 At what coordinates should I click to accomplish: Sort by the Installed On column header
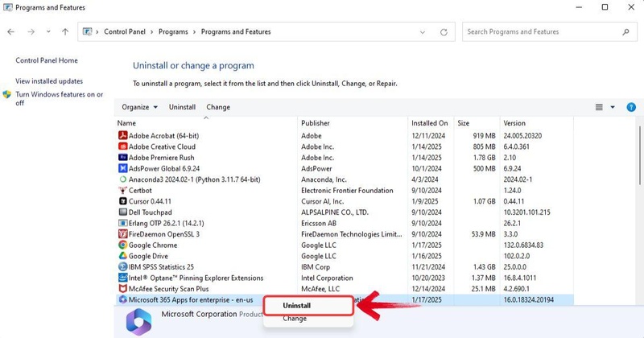431,123
